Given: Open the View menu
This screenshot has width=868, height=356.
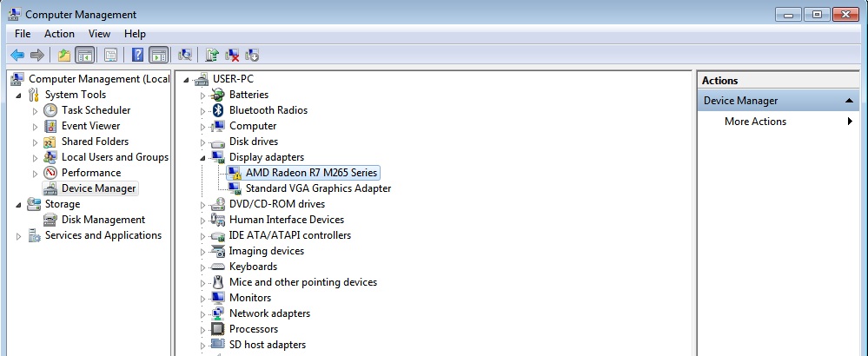Looking at the screenshot, I should [x=99, y=34].
